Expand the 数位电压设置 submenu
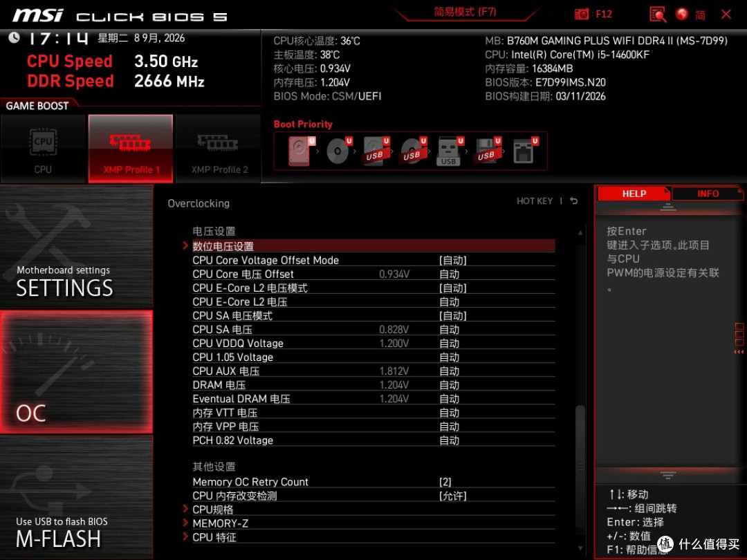Viewport: 747px width, 560px height. point(373,246)
